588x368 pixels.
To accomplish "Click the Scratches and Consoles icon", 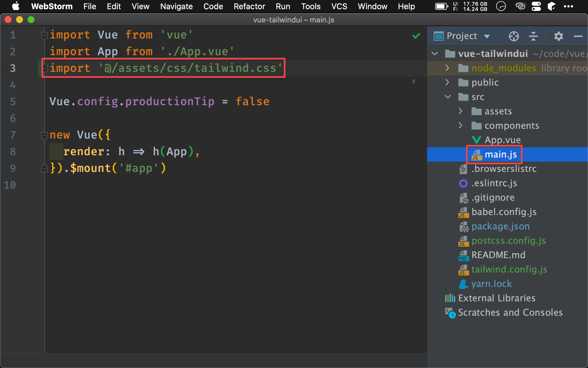I will [x=450, y=313].
